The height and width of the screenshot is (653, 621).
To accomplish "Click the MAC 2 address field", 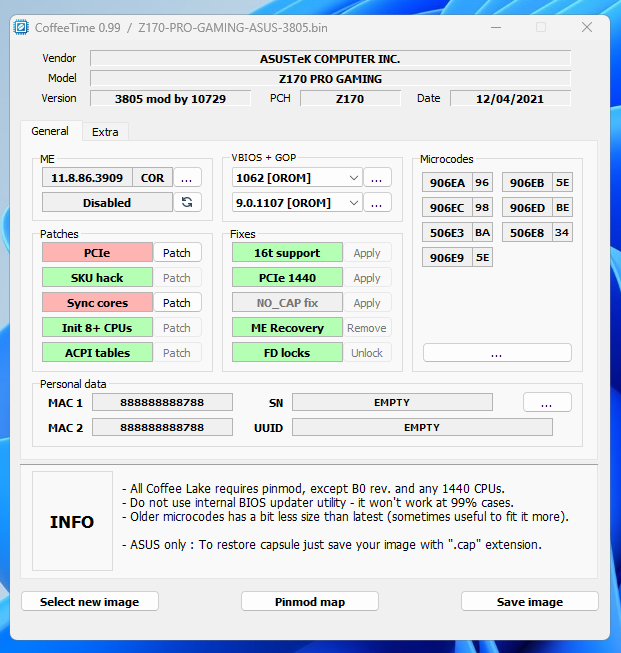I will 162,427.
